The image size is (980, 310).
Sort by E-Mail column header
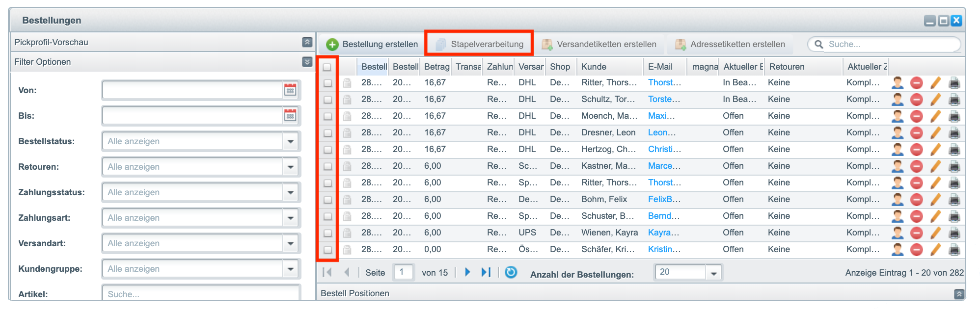665,67
